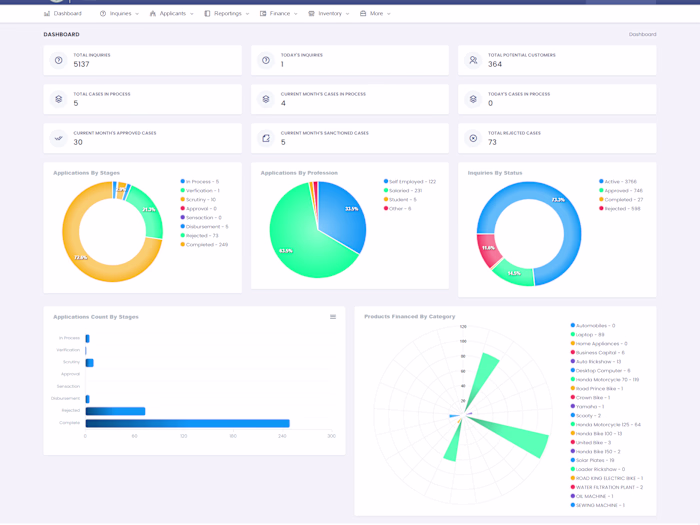The image size is (700, 525).
Task: Click the Total Cases In Process layers icon
Action: [58, 99]
